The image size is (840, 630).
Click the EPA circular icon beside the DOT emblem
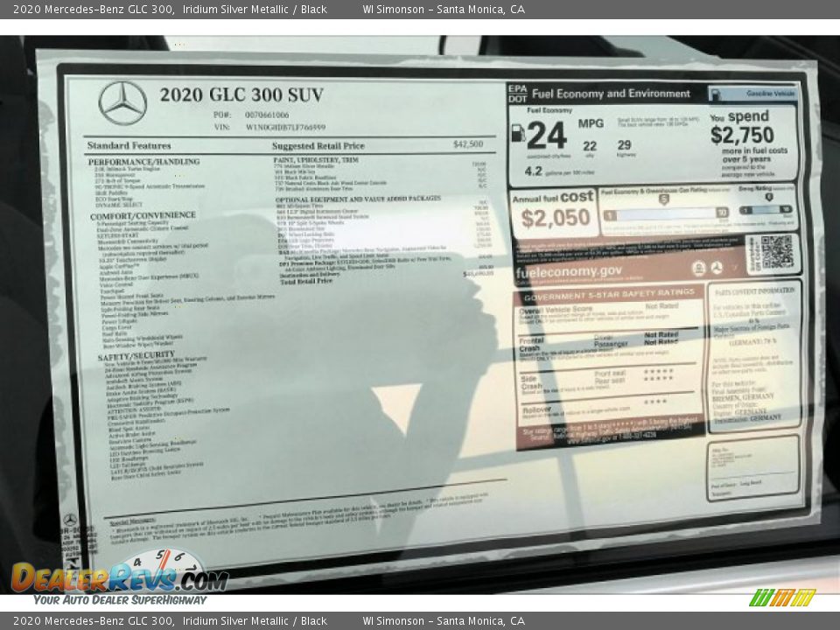click(701, 268)
